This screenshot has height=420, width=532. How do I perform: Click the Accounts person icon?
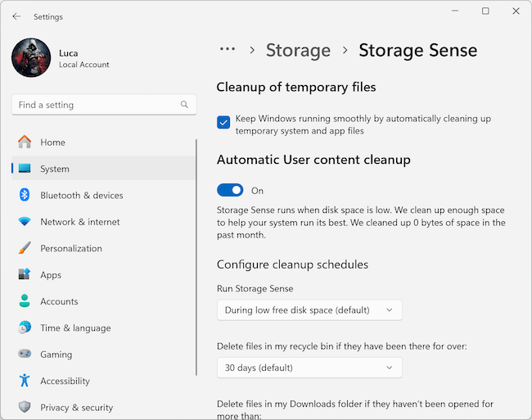coord(25,301)
